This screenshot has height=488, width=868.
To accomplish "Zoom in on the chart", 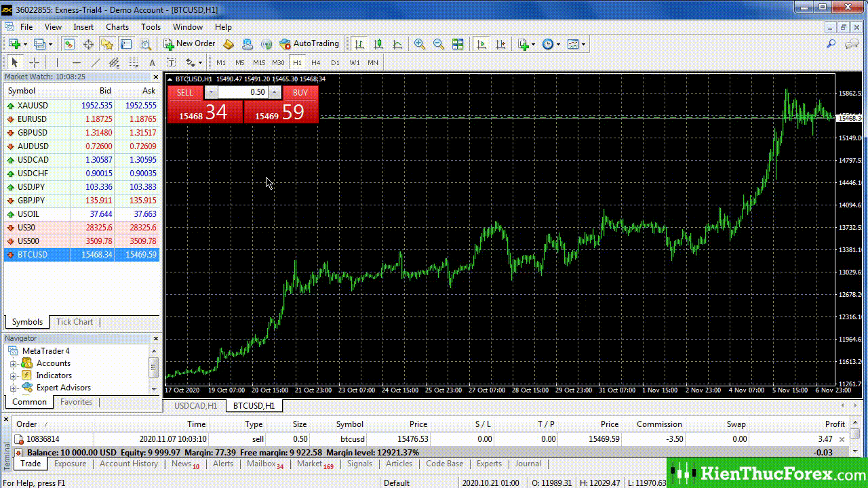I will pyautogui.click(x=420, y=44).
